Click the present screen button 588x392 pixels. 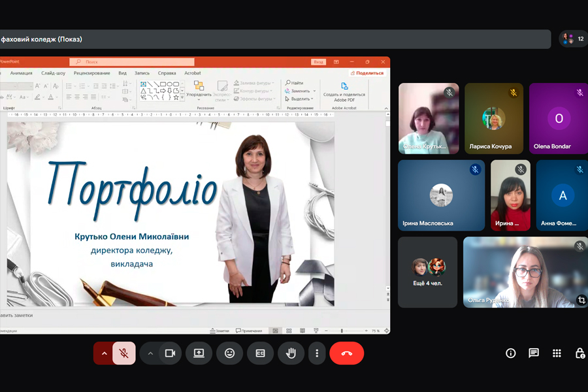coord(199,353)
